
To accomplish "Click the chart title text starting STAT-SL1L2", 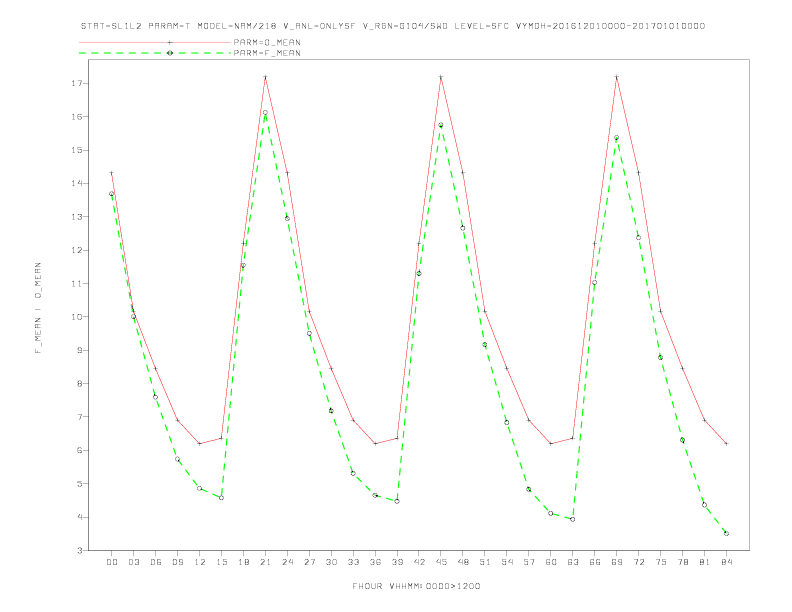I will 393,26.
